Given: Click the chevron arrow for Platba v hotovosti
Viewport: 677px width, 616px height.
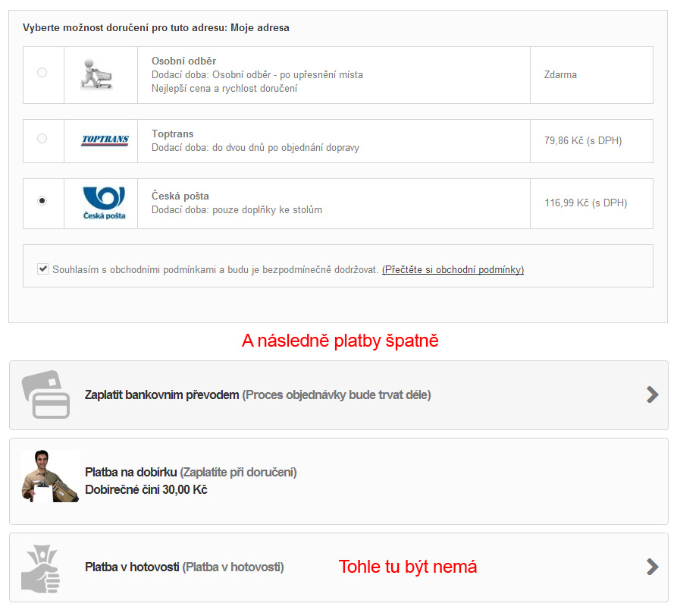Looking at the screenshot, I should tap(653, 567).
